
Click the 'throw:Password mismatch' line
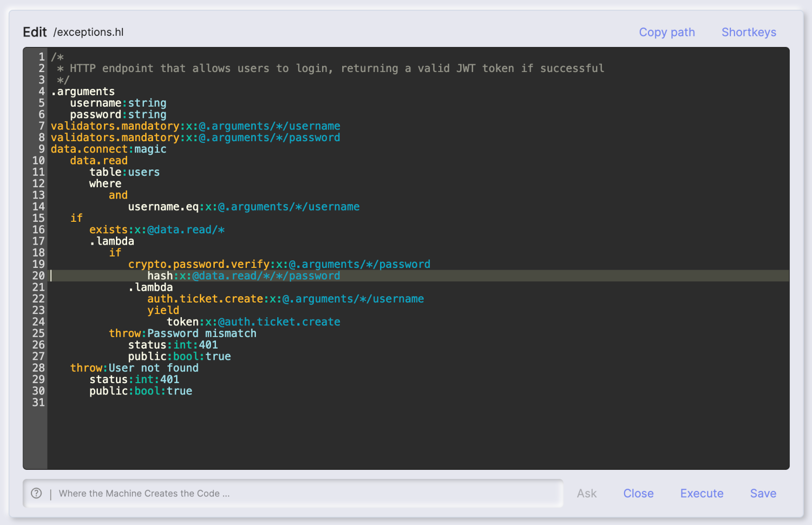click(x=182, y=333)
